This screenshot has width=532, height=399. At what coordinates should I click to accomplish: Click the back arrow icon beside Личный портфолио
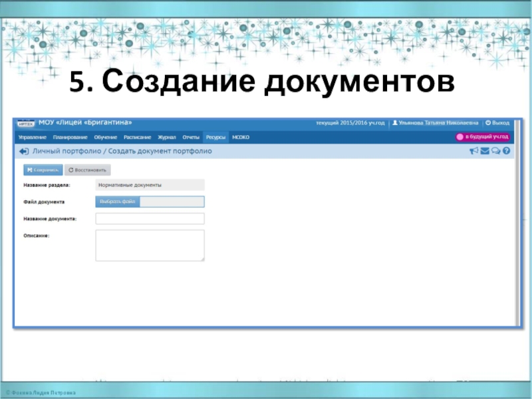(x=24, y=152)
